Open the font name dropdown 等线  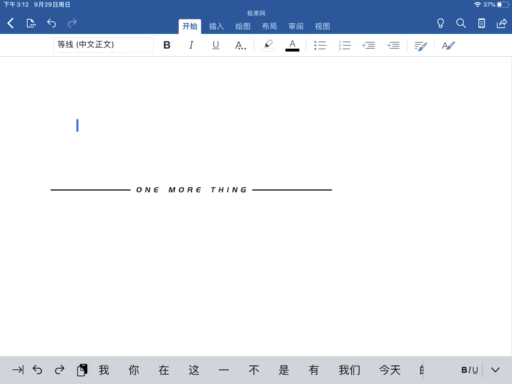(103, 45)
